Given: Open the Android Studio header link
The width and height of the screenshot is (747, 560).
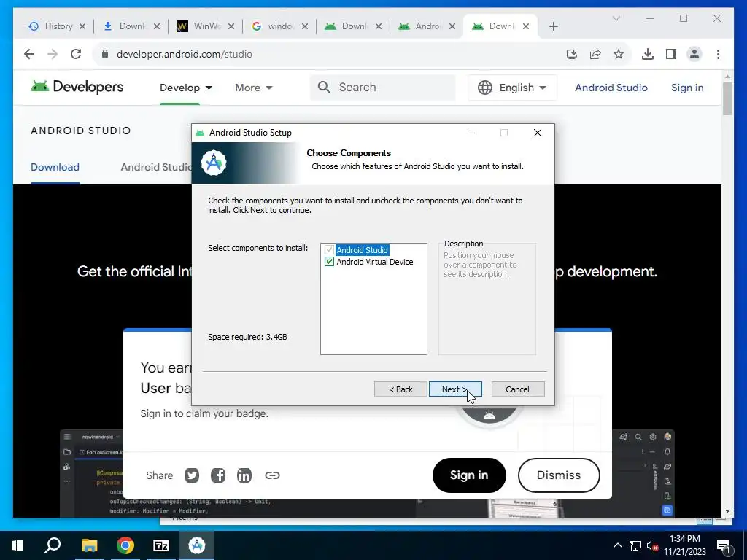Looking at the screenshot, I should pyautogui.click(x=611, y=87).
